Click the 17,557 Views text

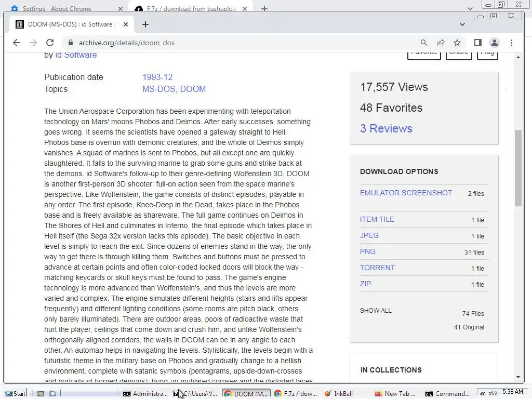394,87
